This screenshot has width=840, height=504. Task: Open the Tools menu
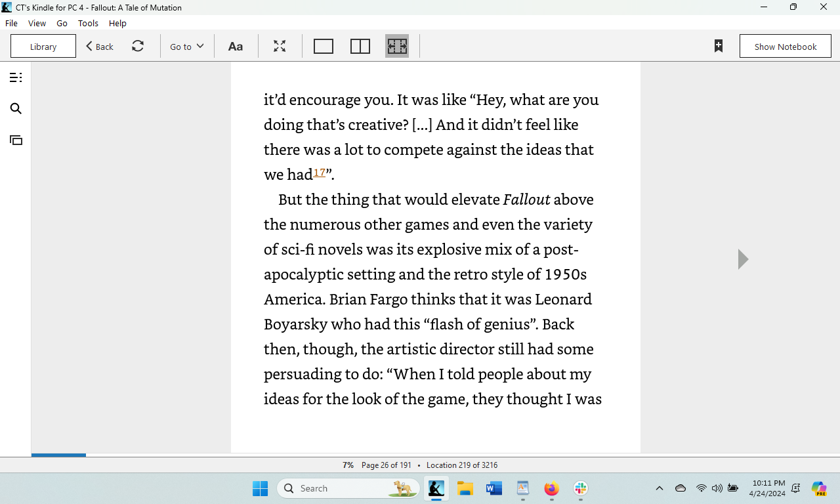[88, 23]
